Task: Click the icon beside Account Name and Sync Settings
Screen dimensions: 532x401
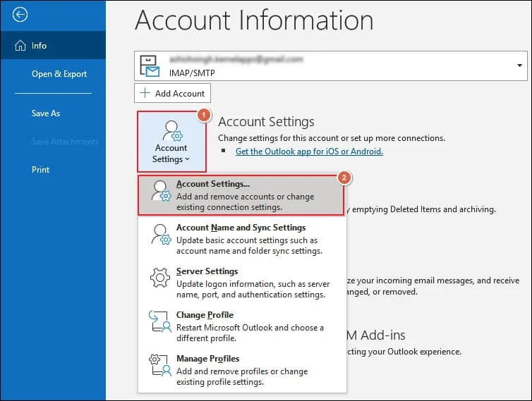Action: (x=161, y=234)
